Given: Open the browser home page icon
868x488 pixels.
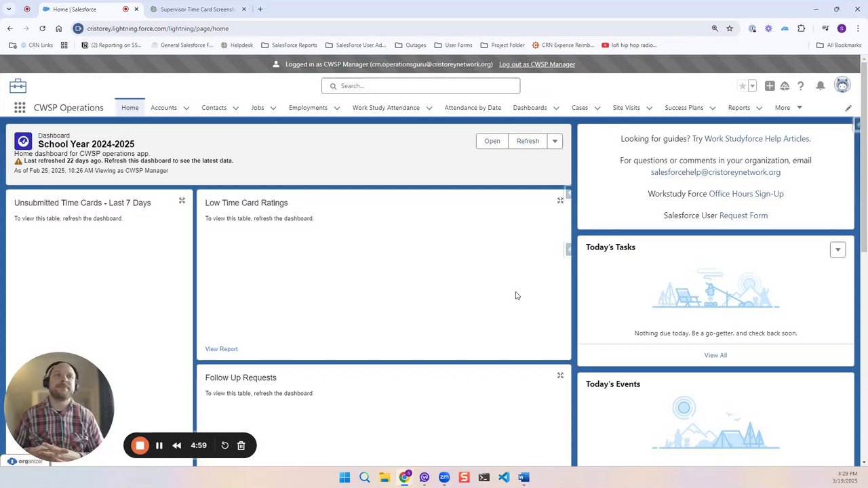Looking at the screenshot, I should coord(58,28).
